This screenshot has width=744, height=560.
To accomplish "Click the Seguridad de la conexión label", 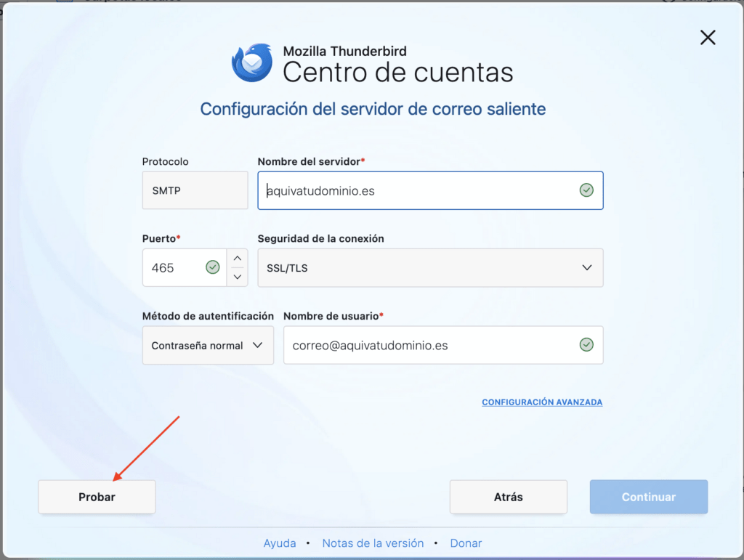I will pos(320,238).
